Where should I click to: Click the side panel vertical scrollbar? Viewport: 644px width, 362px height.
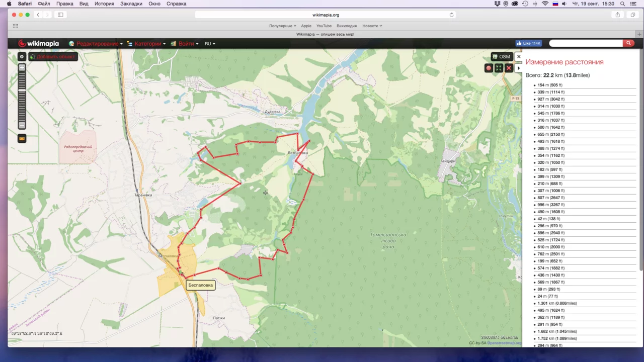click(640, 161)
